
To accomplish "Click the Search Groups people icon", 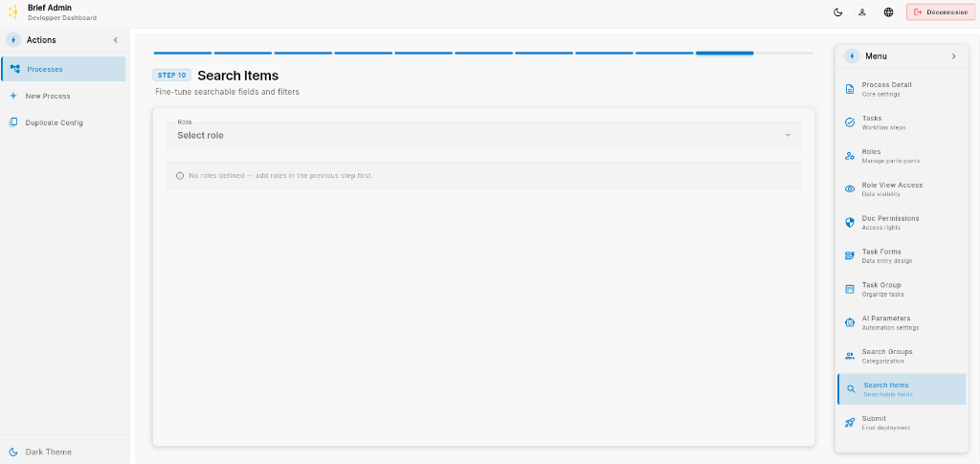I will tap(850, 356).
